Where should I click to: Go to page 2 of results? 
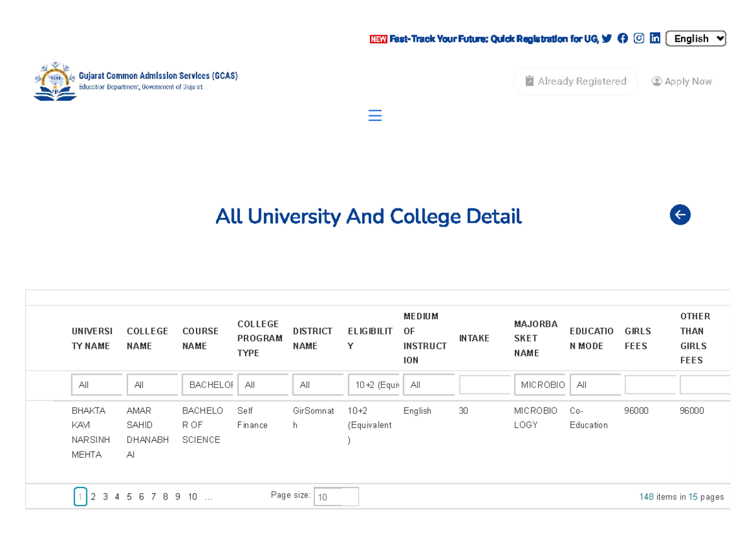[93, 497]
